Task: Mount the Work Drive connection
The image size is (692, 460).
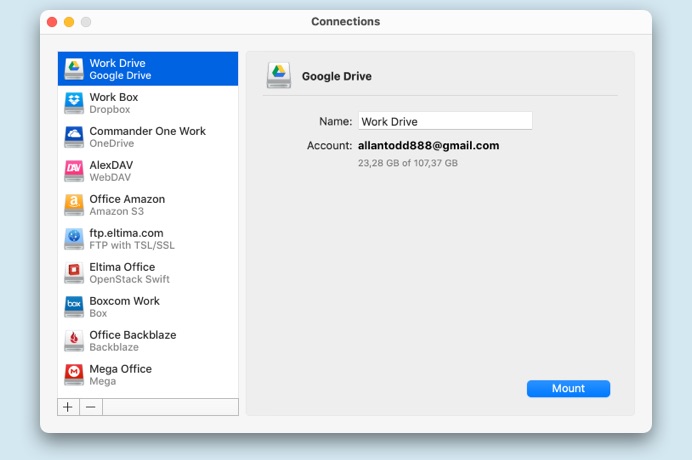Action: (x=568, y=388)
